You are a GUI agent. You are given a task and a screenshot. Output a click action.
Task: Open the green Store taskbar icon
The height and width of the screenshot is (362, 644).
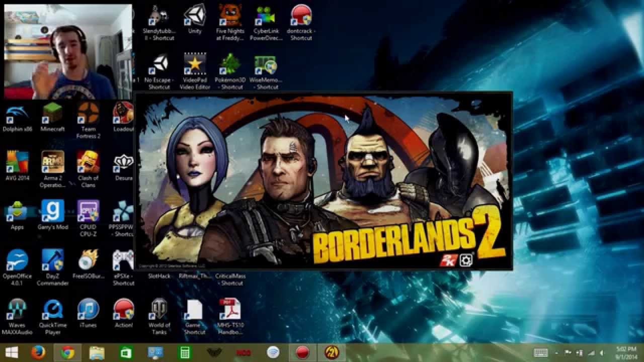126,352
